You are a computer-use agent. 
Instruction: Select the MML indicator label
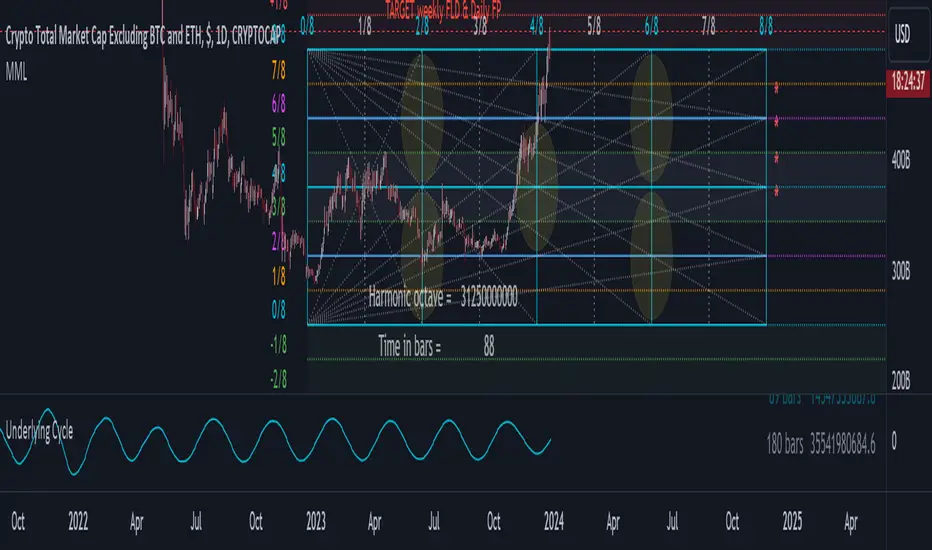(x=16, y=73)
